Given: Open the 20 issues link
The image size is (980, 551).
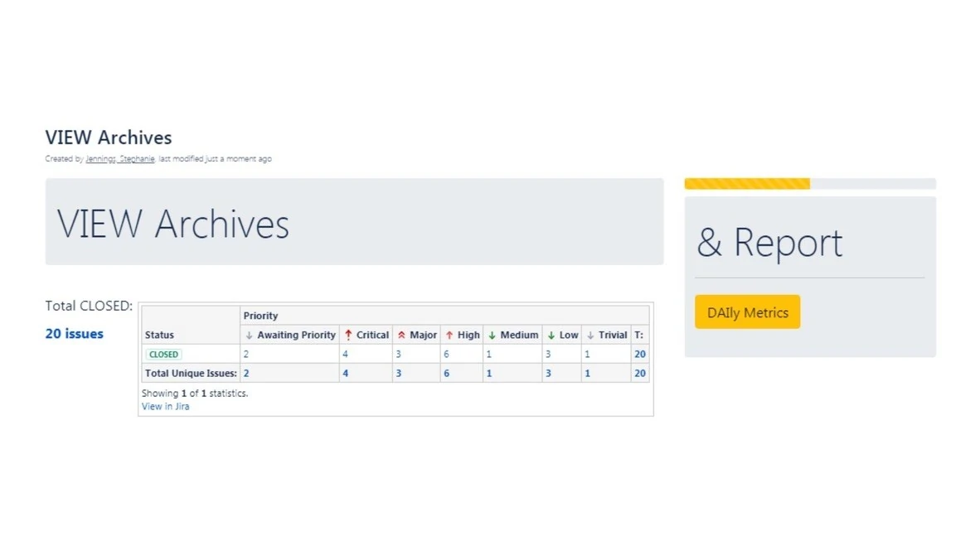Looking at the screenshot, I should (74, 334).
